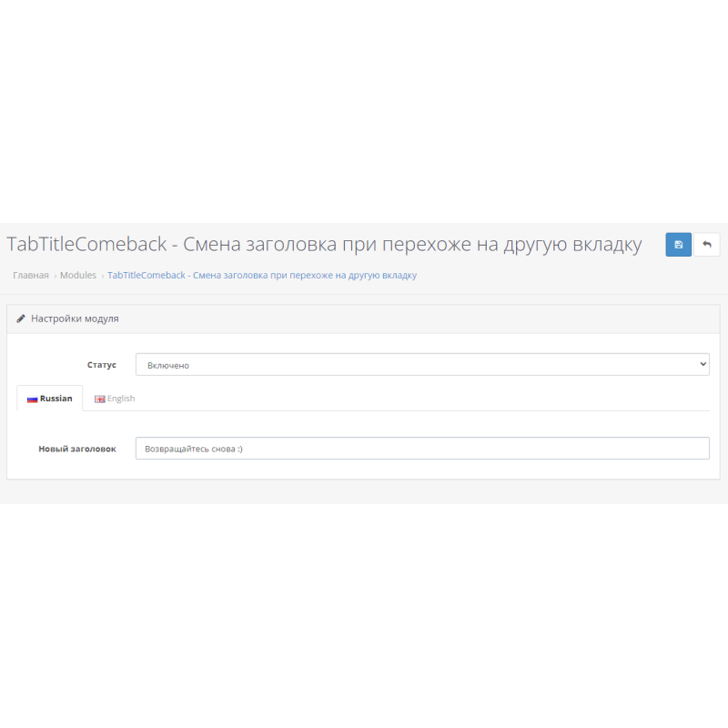The height and width of the screenshot is (728, 728).
Task: Open the Modules breadcrumb link
Action: [x=77, y=275]
